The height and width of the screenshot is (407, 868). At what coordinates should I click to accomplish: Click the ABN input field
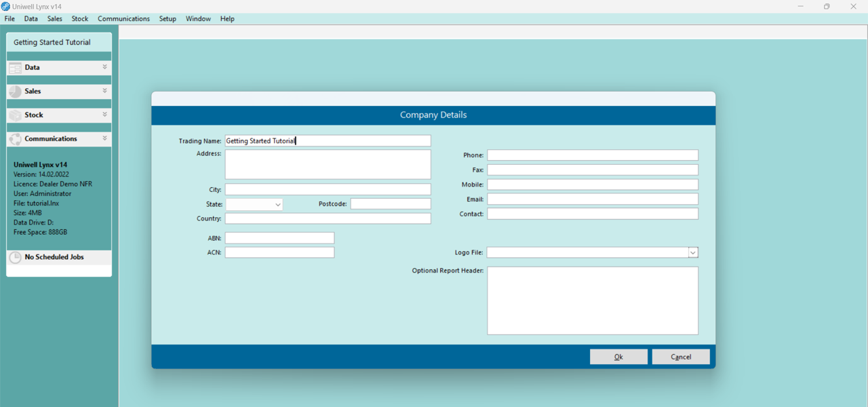point(279,238)
